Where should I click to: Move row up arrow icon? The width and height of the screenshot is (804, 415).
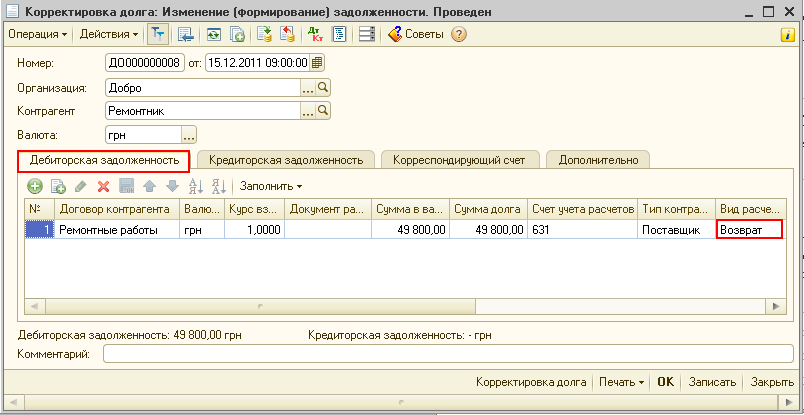[x=149, y=186]
